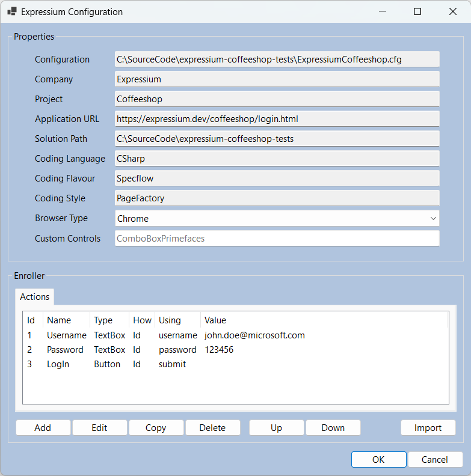
Task: Click the Delete button
Action: point(212,428)
